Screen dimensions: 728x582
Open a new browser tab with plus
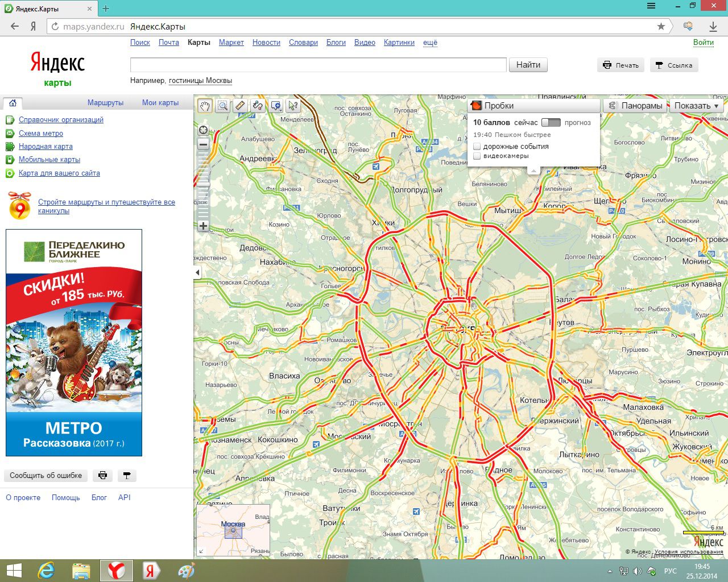pos(106,8)
